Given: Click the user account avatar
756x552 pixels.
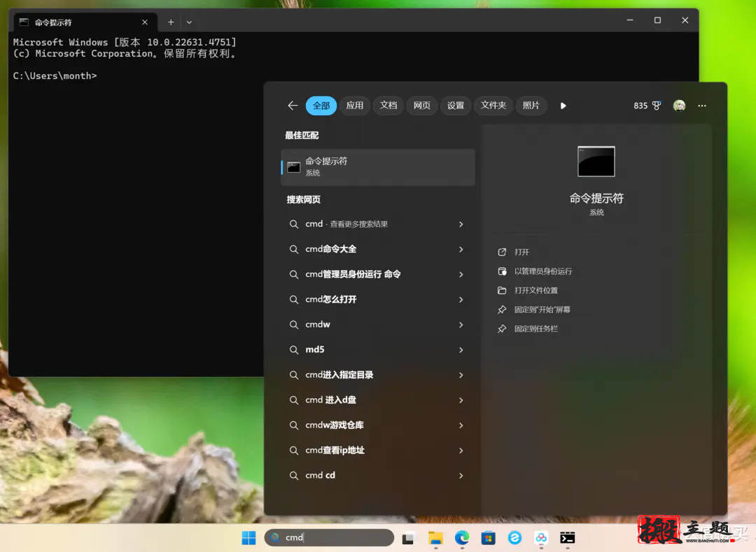Looking at the screenshot, I should 679,105.
